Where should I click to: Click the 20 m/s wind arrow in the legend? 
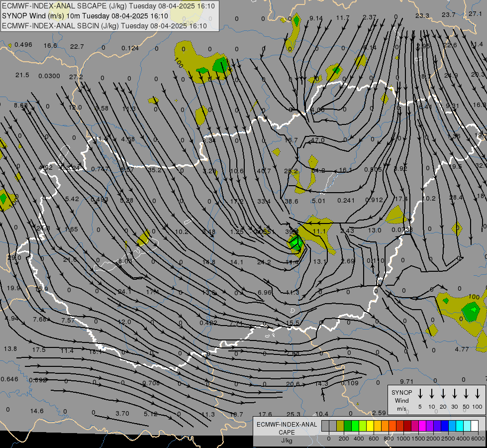coord(443,394)
